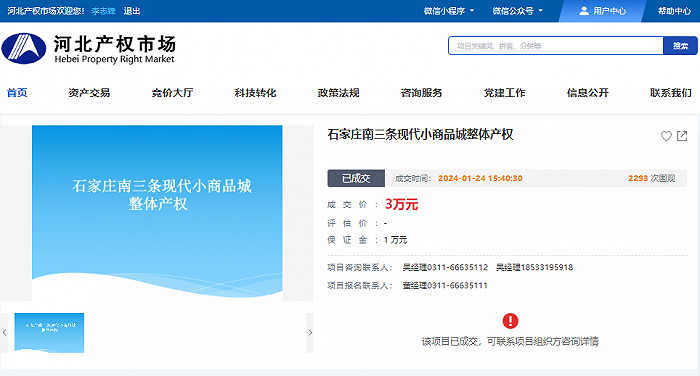Viewport: 700px width, 376px height.
Task: Favorite this project with the heart icon
Action: click(666, 136)
